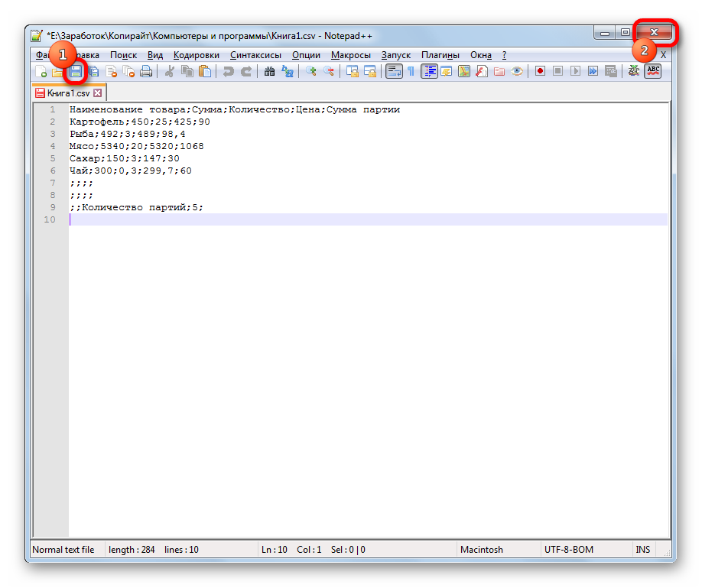Viewport: 702px width, 588px height.
Task: Click the Zoom In magnifier icon
Action: (x=311, y=71)
